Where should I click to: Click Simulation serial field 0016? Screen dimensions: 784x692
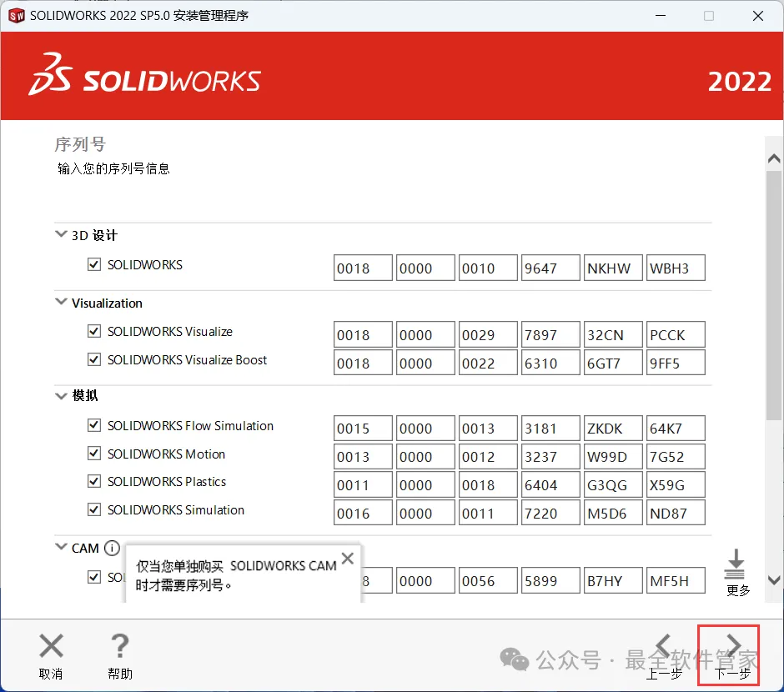(x=363, y=513)
